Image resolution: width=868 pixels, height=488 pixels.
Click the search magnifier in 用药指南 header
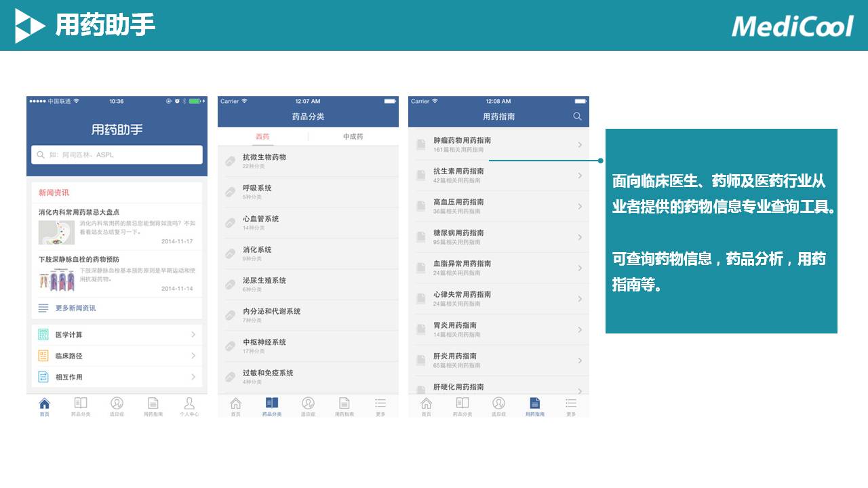577,117
